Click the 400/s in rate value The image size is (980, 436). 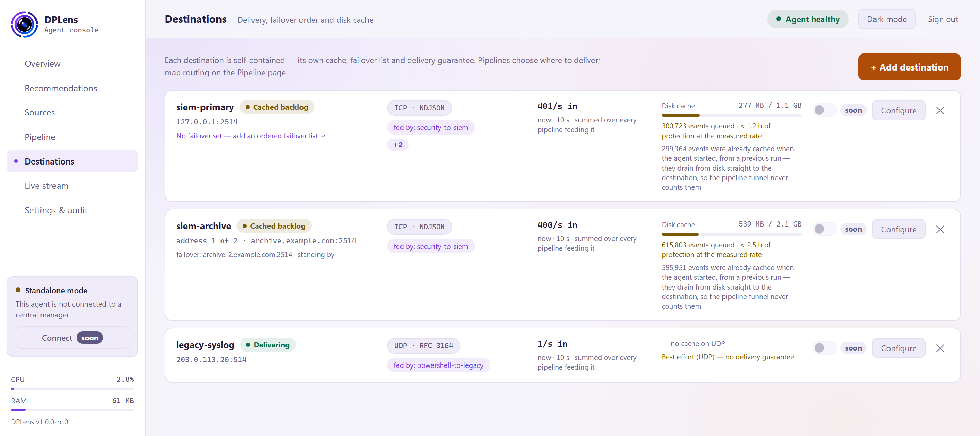pos(557,225)
